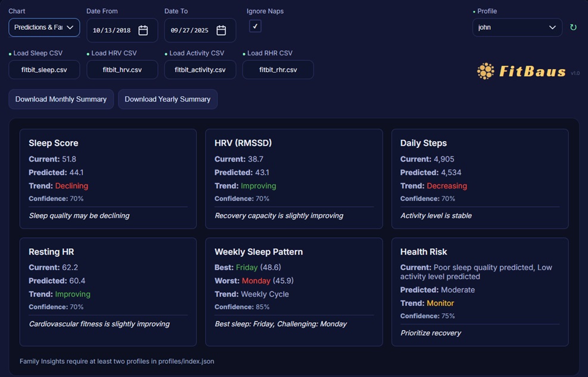Click Download Yearly Summary button
Screen dimensions: 588x377
coord(167,99)
